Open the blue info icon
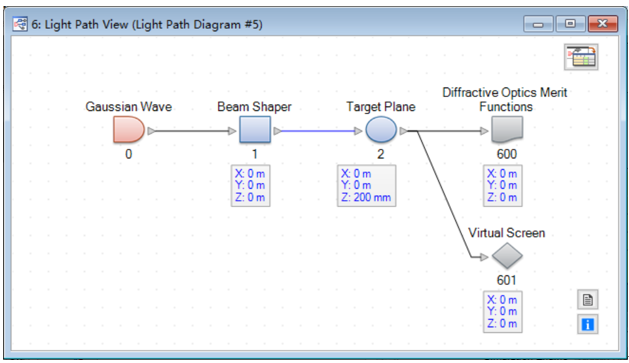Image resolution: width=629 pixels, height=363 pixels. pyautogui.click(x=588, y=324)
